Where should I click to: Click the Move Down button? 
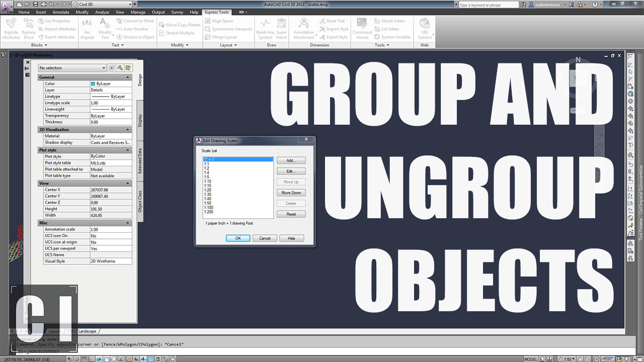pyautogui.click(x=291, y=193)
